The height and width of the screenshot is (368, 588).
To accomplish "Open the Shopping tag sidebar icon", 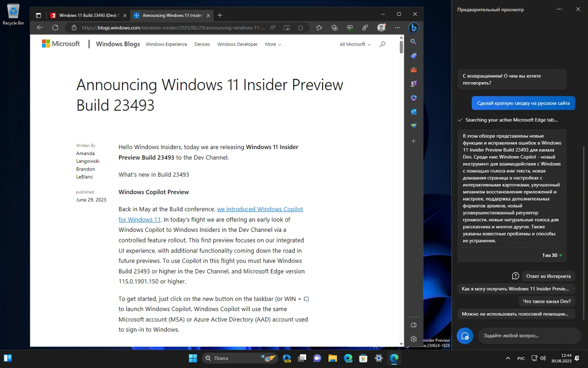I will pyautogui.click(x=413, y=56).
